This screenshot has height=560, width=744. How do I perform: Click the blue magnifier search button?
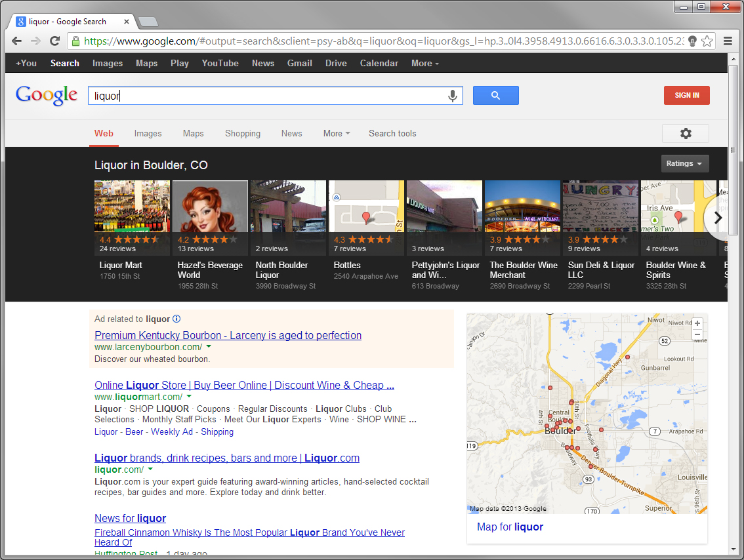coord(495,96)
